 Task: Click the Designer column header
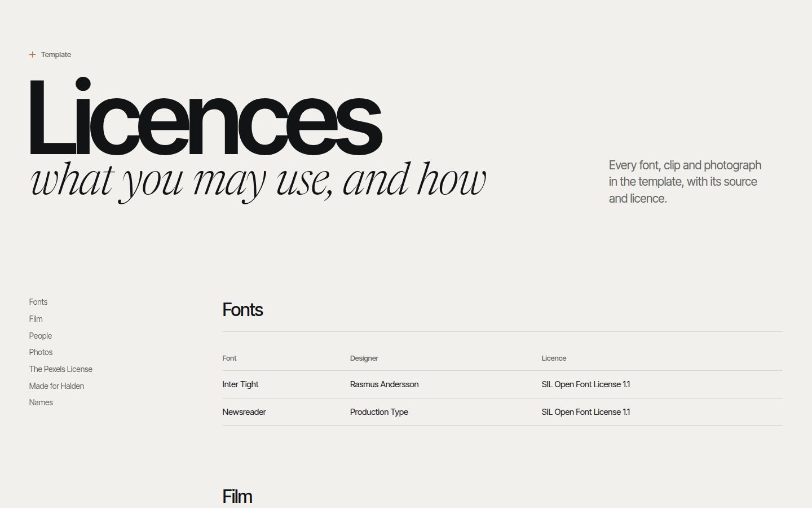point(364,358)
